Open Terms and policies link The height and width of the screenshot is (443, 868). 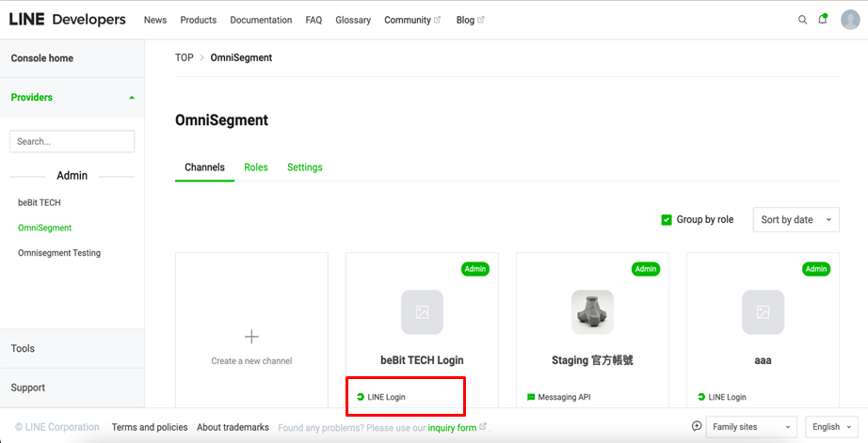(150, 427)
